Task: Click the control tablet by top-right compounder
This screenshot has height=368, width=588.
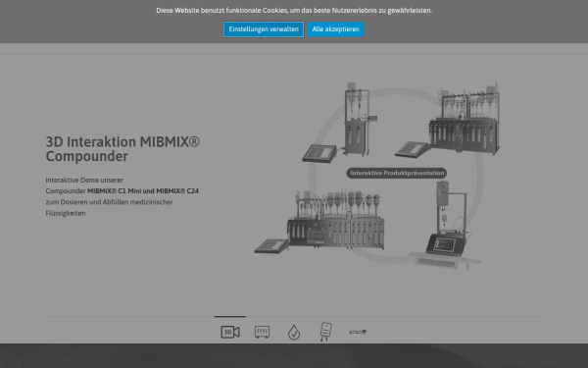Action: tap(412, 149)
